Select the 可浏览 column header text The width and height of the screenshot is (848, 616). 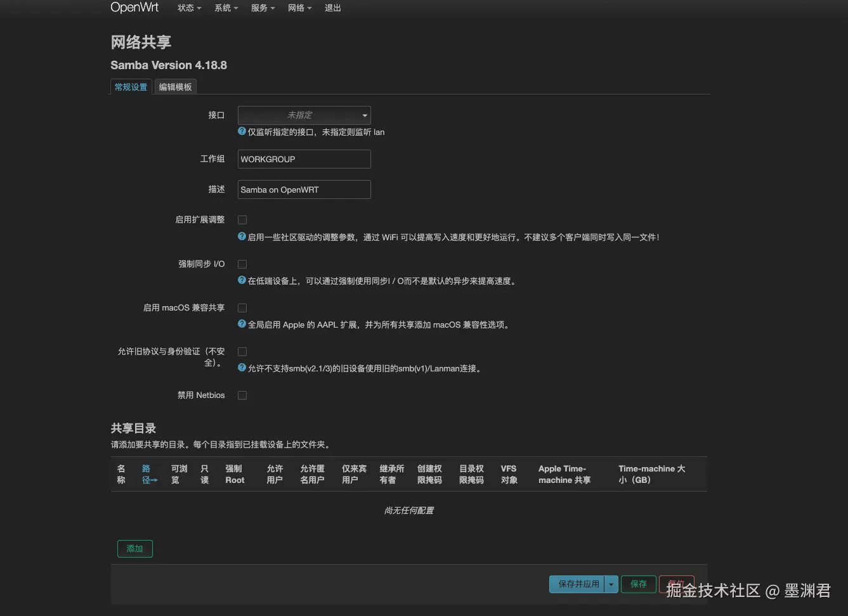[x=179, y=474]
